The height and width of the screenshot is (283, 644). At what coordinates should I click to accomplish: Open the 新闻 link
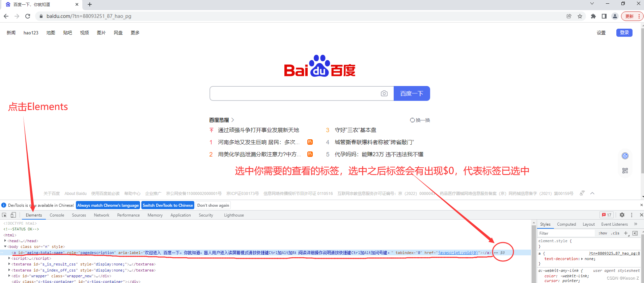(x=11, y=33)
